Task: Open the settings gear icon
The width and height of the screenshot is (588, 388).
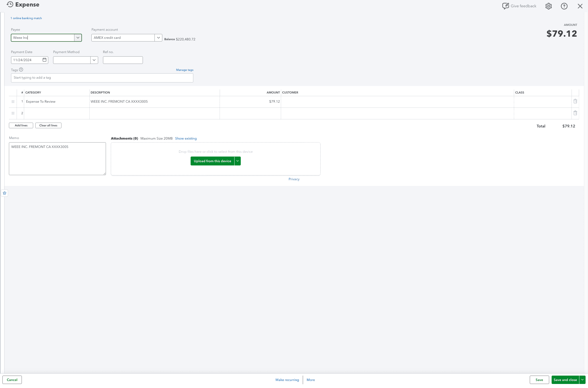Action: point(548,6)
